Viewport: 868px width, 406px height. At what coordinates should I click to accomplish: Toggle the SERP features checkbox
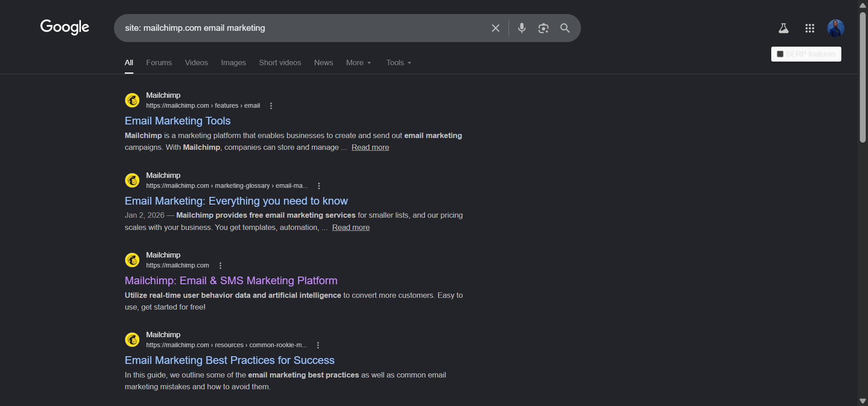click(x=780, y=54)
